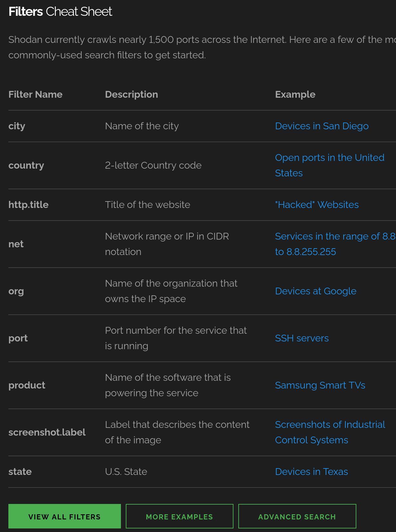
Task: Click the Example column header
Action: coord(295,94)
